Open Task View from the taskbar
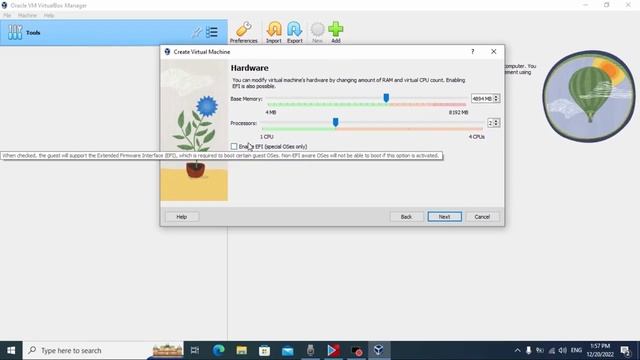The image size is (640, 360). (195, 350)
